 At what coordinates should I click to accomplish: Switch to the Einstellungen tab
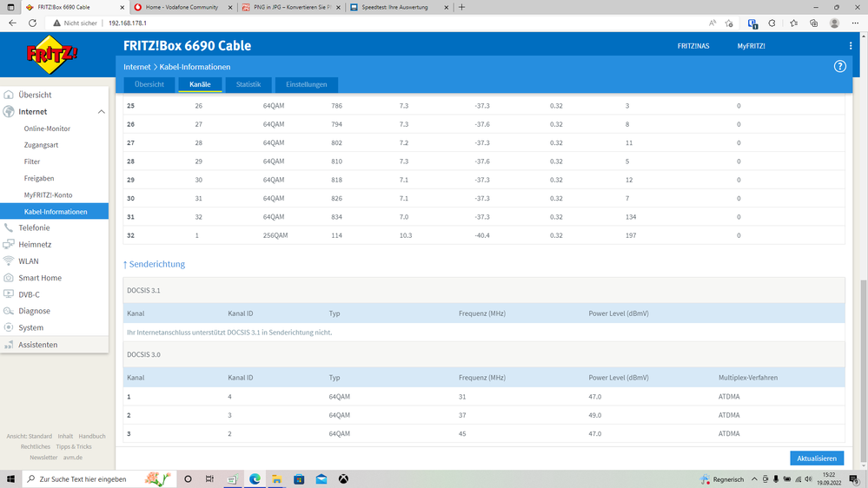[x=306, y=84]
